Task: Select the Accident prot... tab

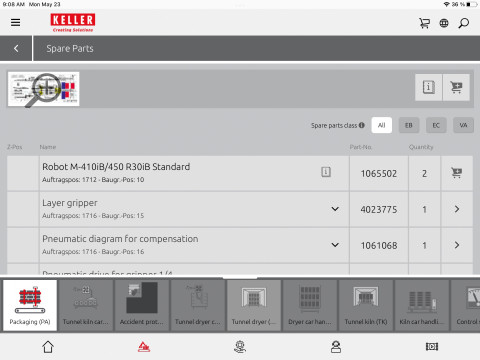Action: click(141, 305)
